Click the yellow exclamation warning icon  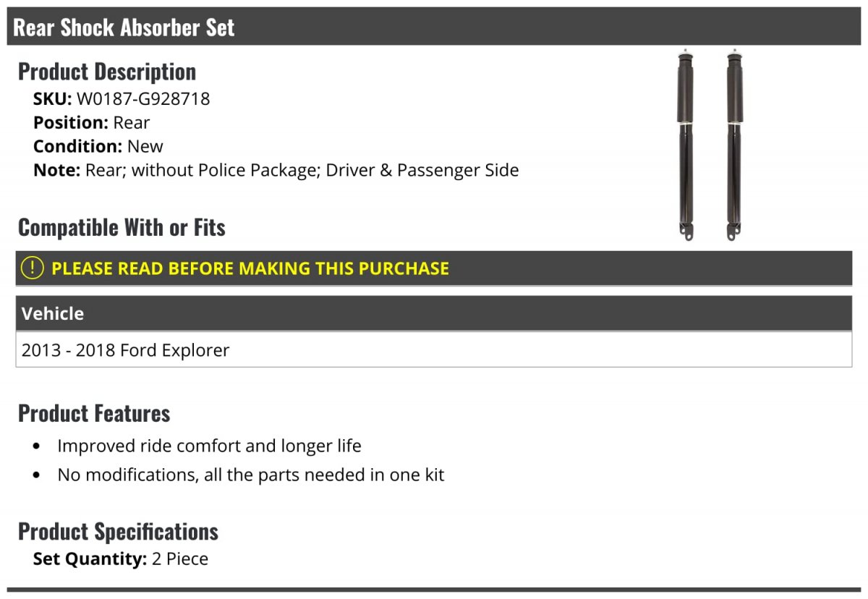tap(33, 268)
